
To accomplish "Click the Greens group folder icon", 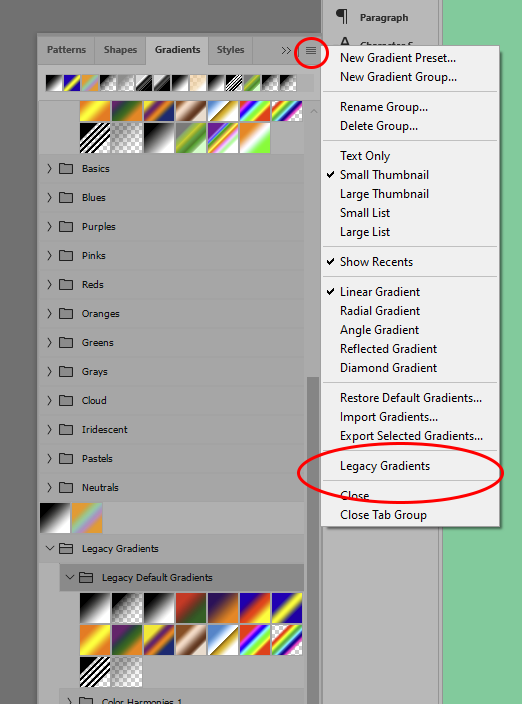I will click(66, 343).
